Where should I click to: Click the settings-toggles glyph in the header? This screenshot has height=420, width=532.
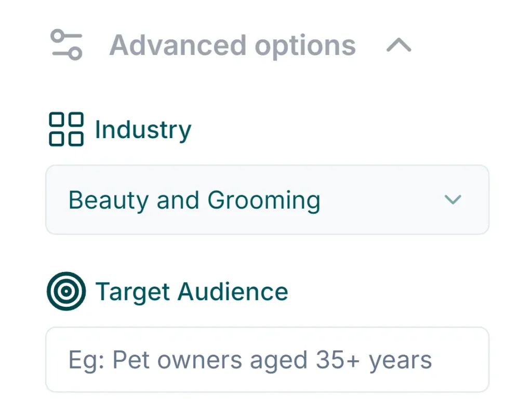pyautogui.click(x=66, y=45)
